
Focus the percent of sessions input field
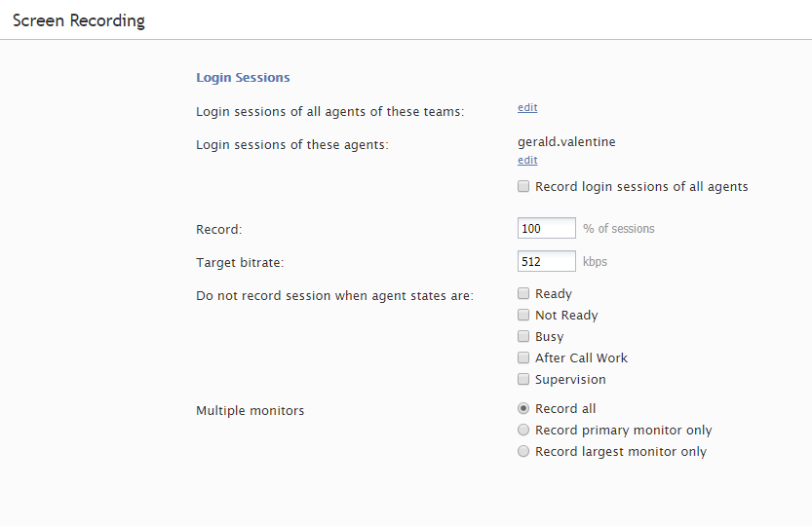[546, 228]
